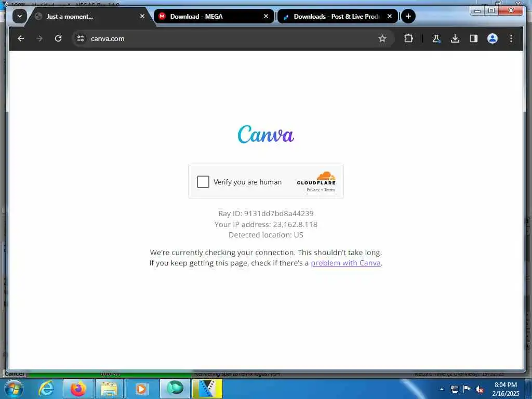Open Cloudflare Privacy link

[x=313, y=190]
